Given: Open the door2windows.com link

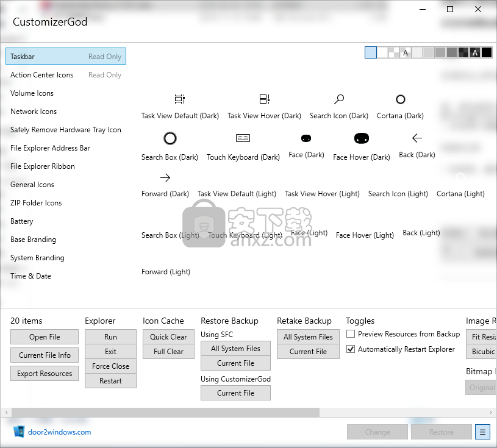Looking at the screenshot, I should point(59,432).
